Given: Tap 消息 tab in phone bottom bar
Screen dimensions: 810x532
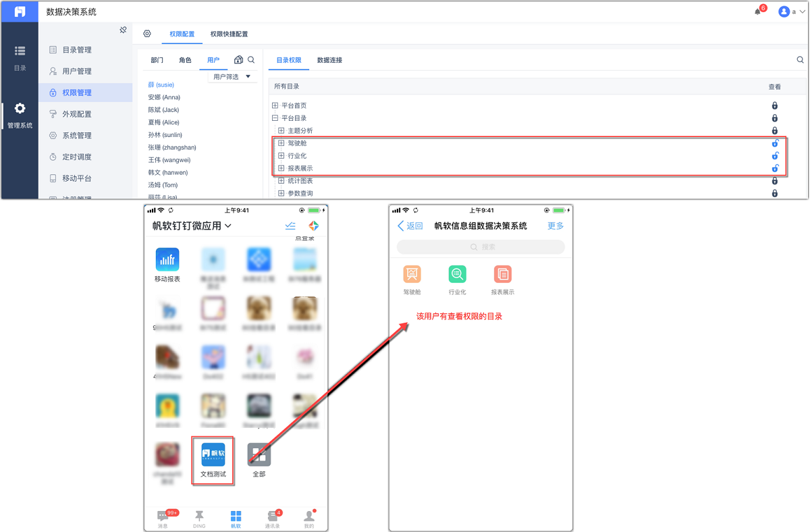Looking at the screenshot, I should point(163,518).
